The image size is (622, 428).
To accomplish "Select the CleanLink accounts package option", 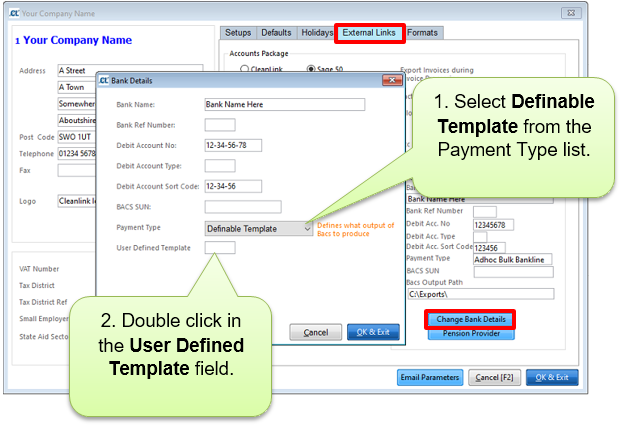I will [245, 68].
